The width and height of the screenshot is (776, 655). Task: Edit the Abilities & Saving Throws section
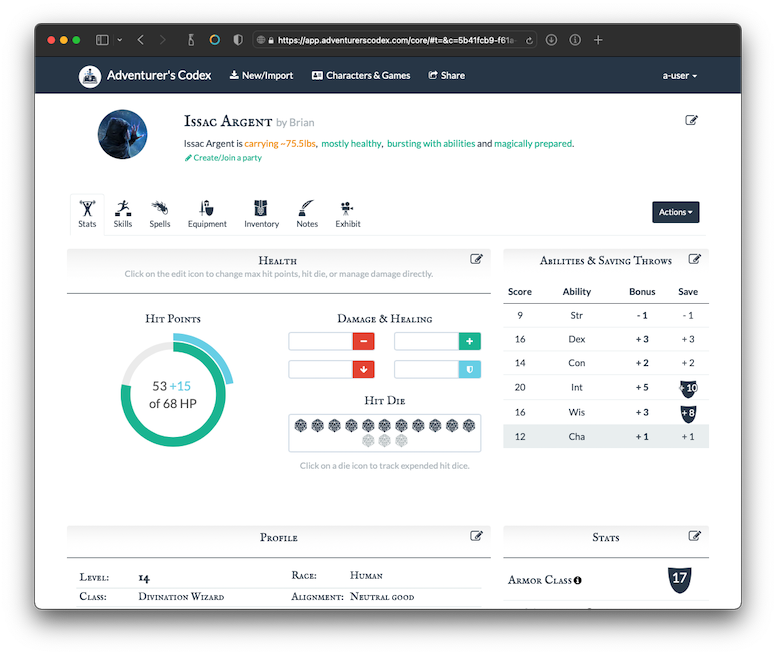[694, 260]
